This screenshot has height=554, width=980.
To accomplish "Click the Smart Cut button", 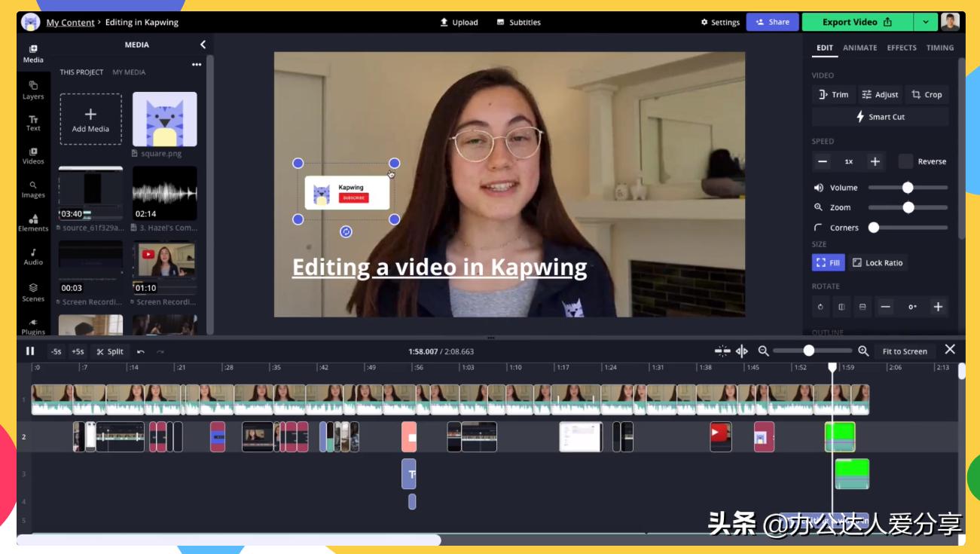I will pyautogui.click(x=880, y=117).
